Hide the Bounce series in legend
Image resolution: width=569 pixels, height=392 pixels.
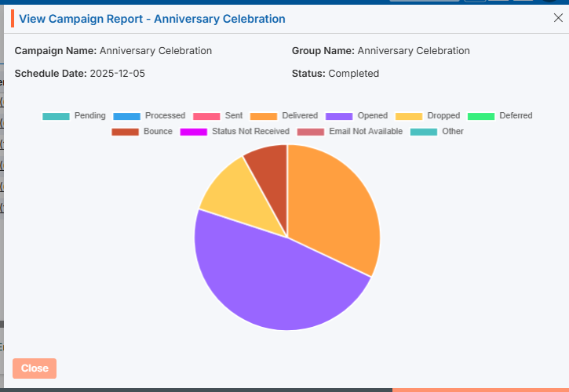tap(142, 132)
